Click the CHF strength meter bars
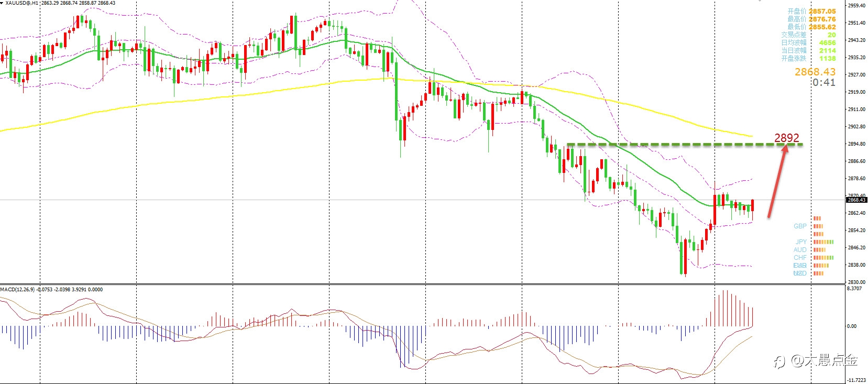Image resolution: width=868 pixels, height=384 pixels. 823,258
